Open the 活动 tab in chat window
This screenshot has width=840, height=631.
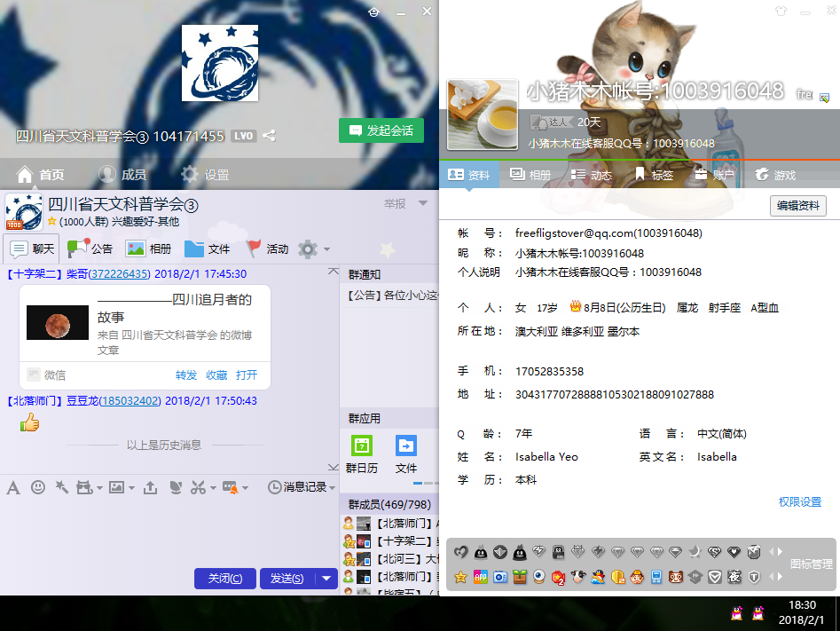click(x=267, y=248)
